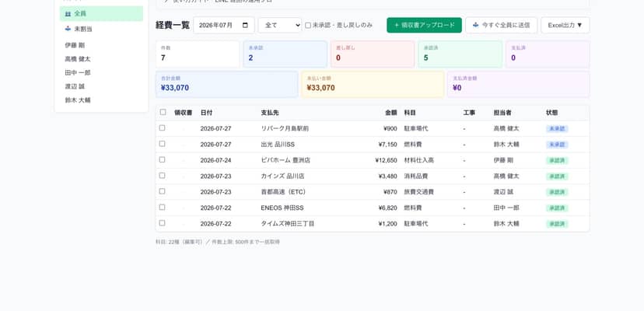The width and height of the screenshot is (644, 311).
Task: Click the 未承認 badge on リパーク月島駅前 row
Action: coord(557,128)
